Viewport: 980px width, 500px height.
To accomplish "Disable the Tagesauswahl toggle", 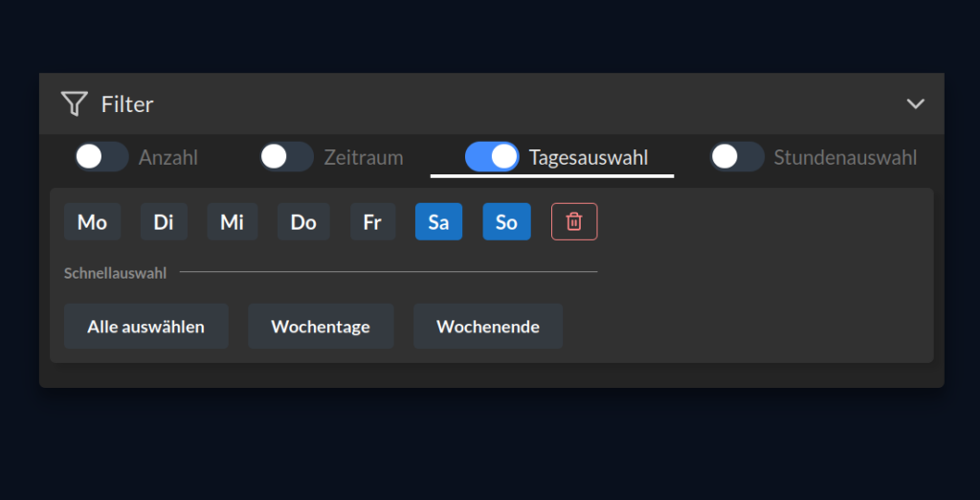I will pyautogui.click(x=492, y=157).
